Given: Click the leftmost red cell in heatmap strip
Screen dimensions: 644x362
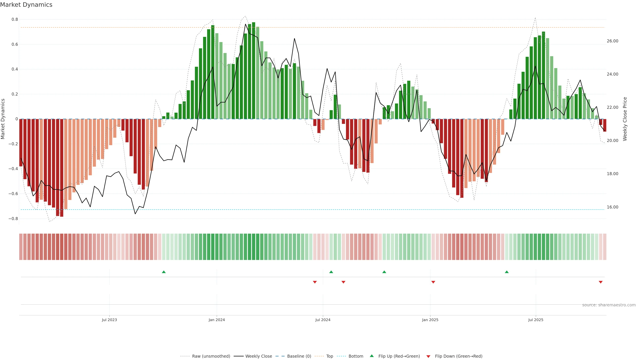Looking at the screenshot, I should [21, 247].
